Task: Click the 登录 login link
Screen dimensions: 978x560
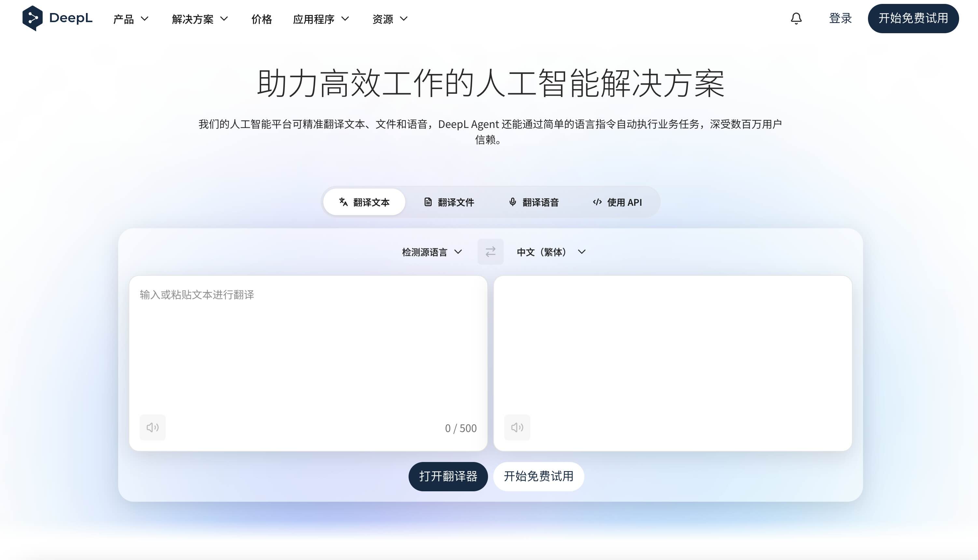Action: [840, 18]
